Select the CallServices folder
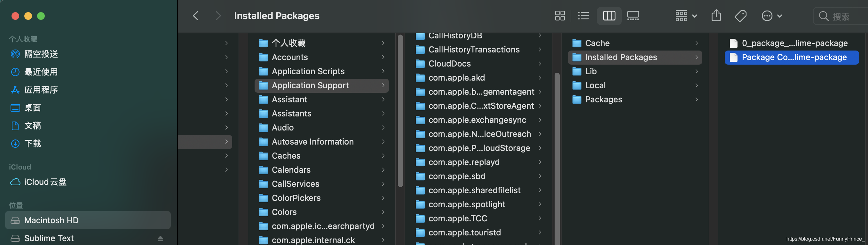868x245 pixels. click(x=321, y=184)
